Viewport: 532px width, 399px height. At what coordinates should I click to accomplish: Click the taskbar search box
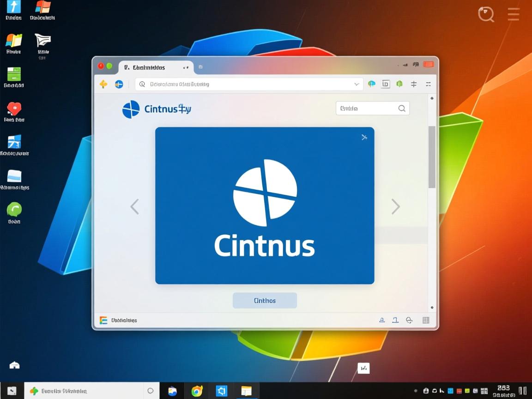click(88, 391)
